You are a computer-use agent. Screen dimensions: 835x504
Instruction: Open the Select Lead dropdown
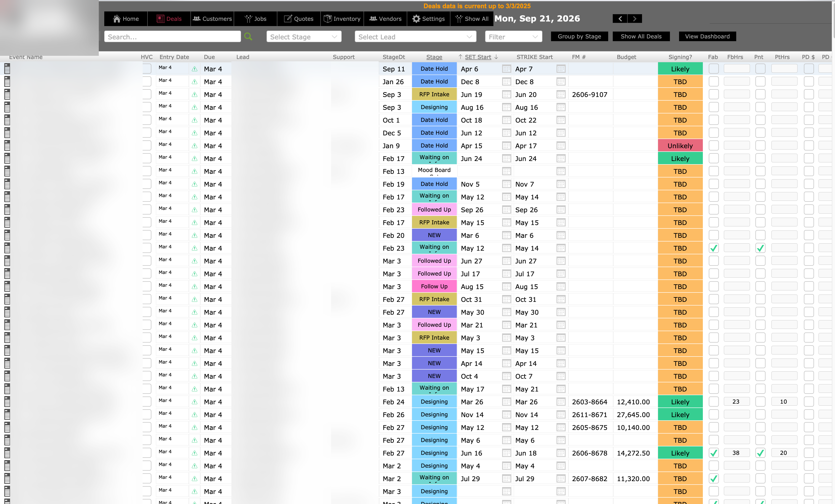click(x=415, y=37)
